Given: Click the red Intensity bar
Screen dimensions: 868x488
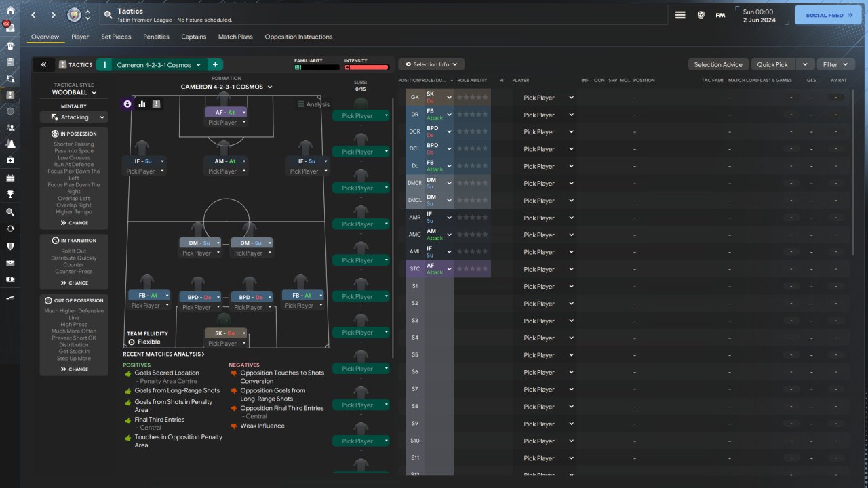Looking at the screenshot, I should click(367, 67).
